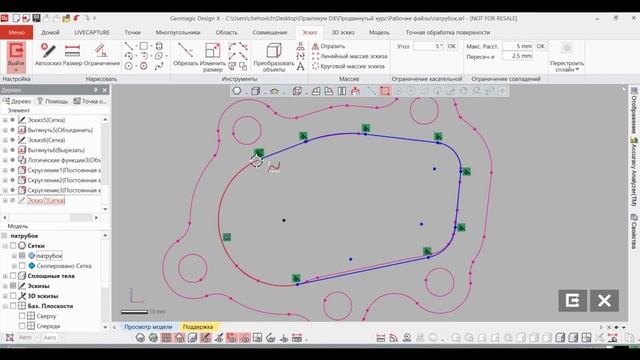Switch to Точная обработка поверхности tab

tap(448, 32)
